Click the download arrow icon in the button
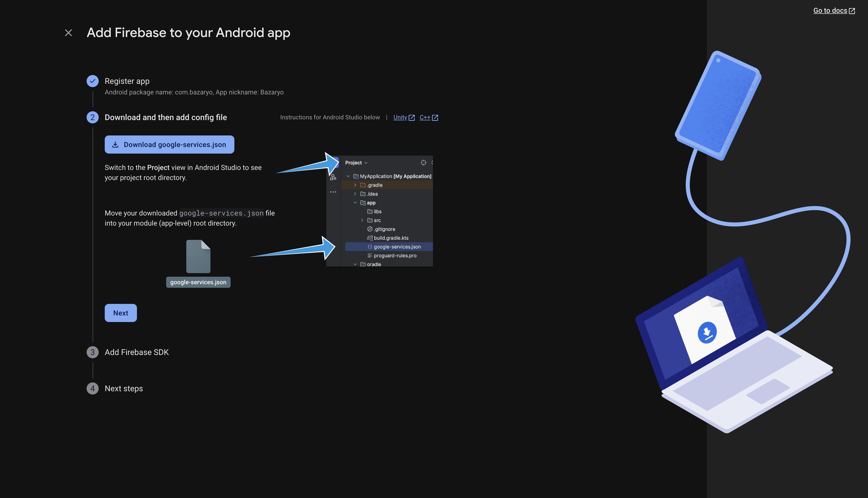868x498 pixels. tap(115, 145)
